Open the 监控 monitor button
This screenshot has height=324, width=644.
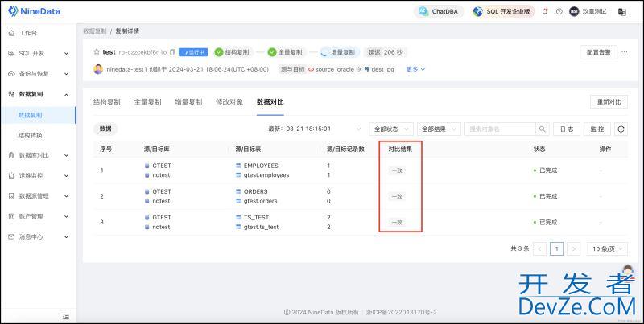coord(597,129)
